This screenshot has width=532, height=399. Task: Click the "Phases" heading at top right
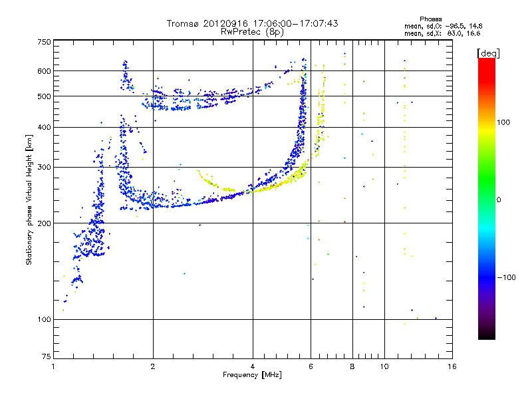click(x=430, y=19)
